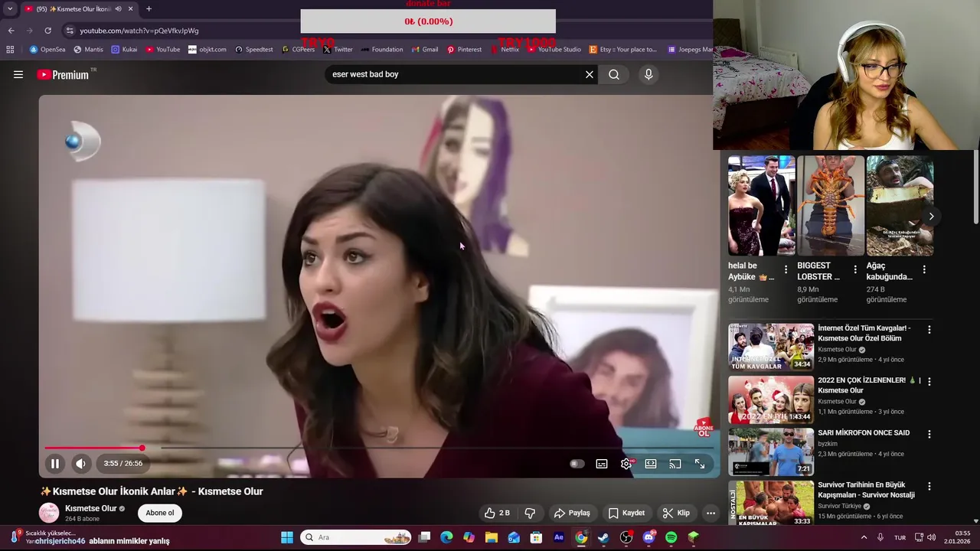Open the Speedtest bookmark

point(254,50)
